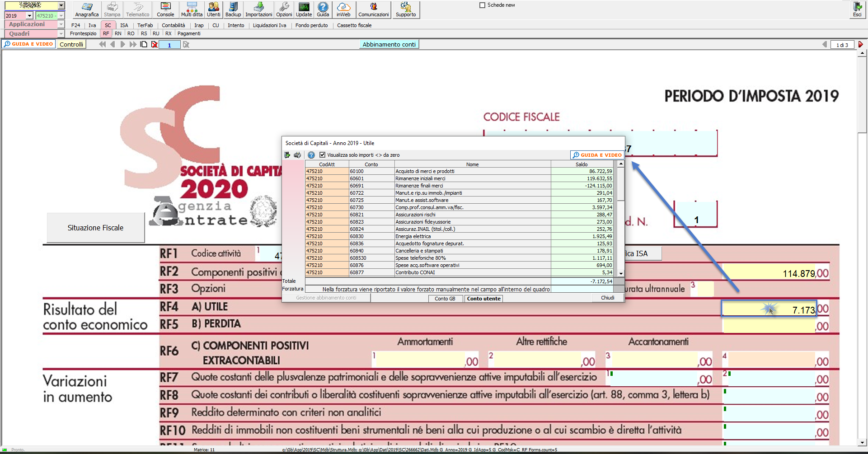This screenshot has height=454, width=868.
Task: Click up arrow of dialog table scrollbar
Action: (x=621, y=164)
